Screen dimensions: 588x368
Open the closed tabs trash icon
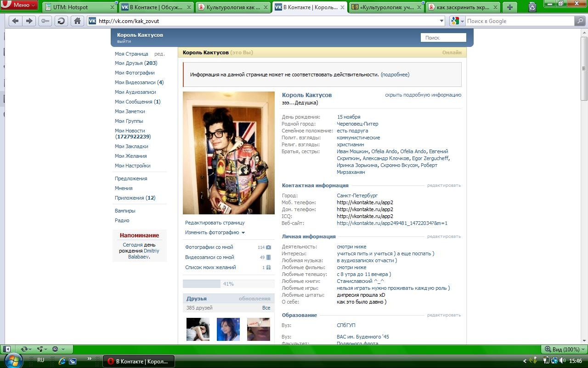tap(532, 7)
